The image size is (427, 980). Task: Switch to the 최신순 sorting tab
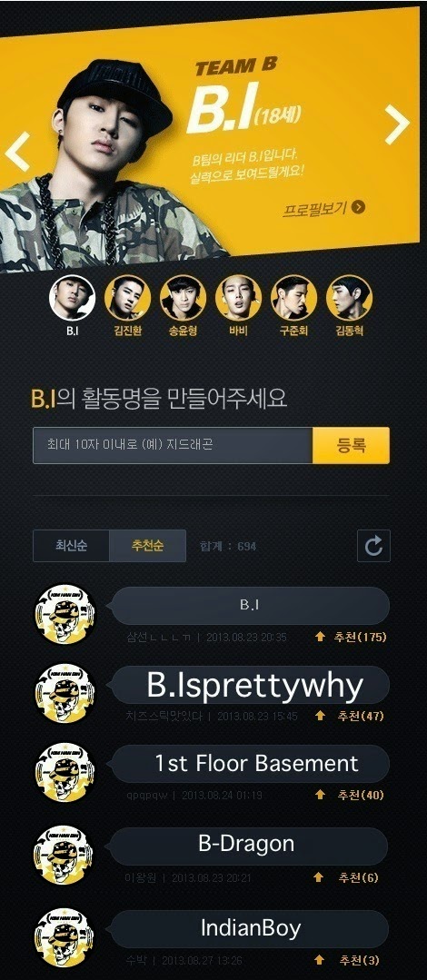pyautogui.click(x=71, y=546)
